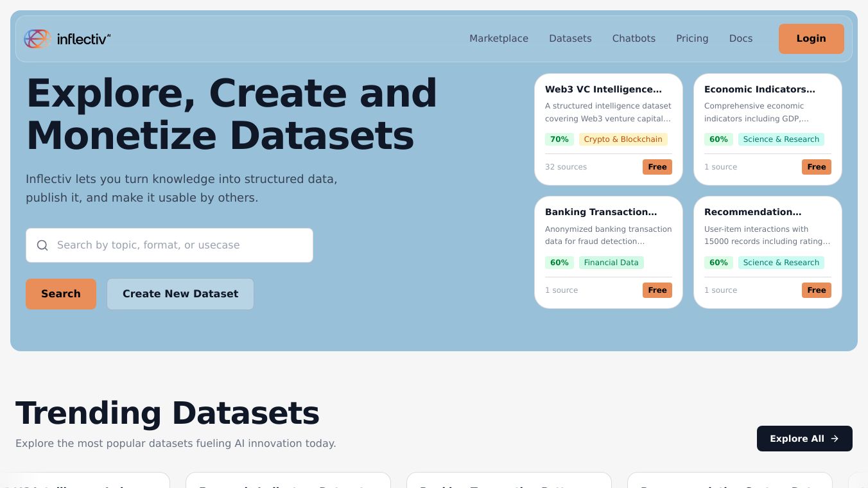Image resolution: width=868 pixels, height=488 pixels.
Task: Click the Explore All button
Action: pyautogui.click(x=804, y=439)
